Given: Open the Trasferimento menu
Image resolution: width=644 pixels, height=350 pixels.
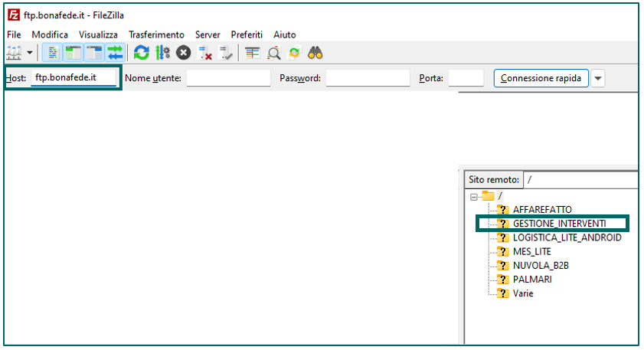Looking at the screenshot, I should tap(156, 34).
